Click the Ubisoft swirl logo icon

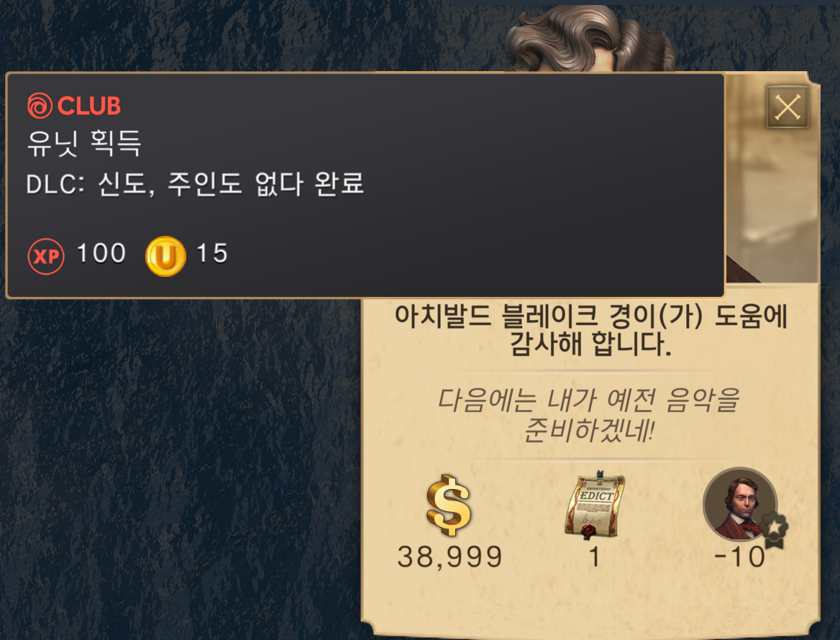click(x=40, y=106)
